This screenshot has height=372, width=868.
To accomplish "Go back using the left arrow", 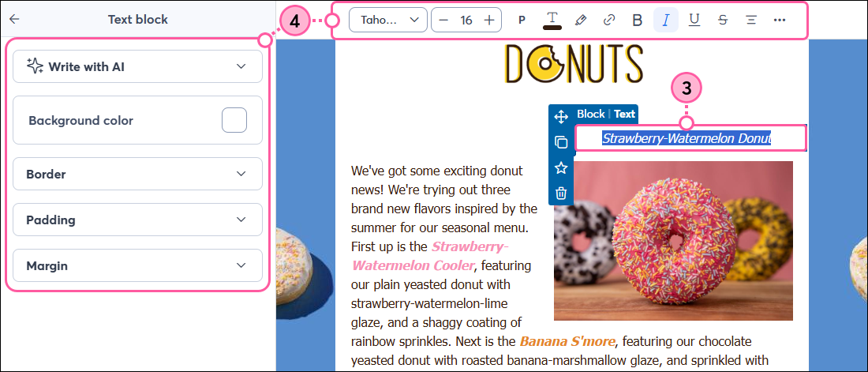I will coord(14,20).
